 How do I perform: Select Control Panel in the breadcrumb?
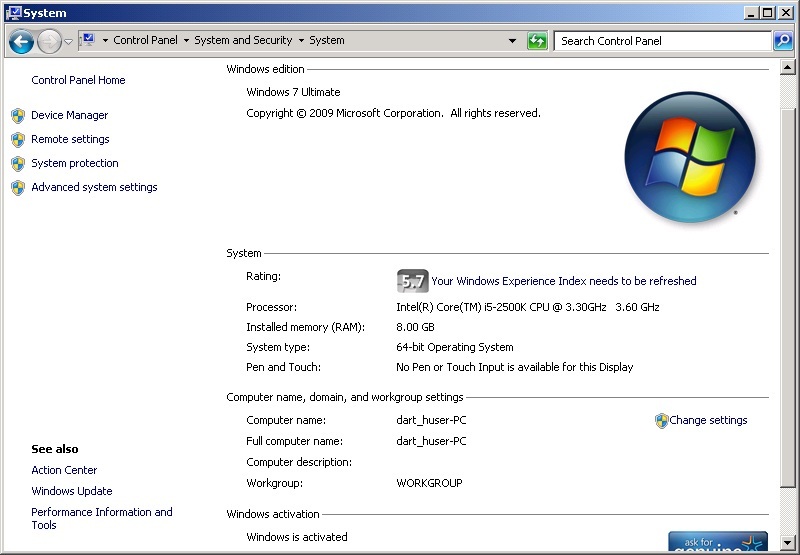point(145,40)
